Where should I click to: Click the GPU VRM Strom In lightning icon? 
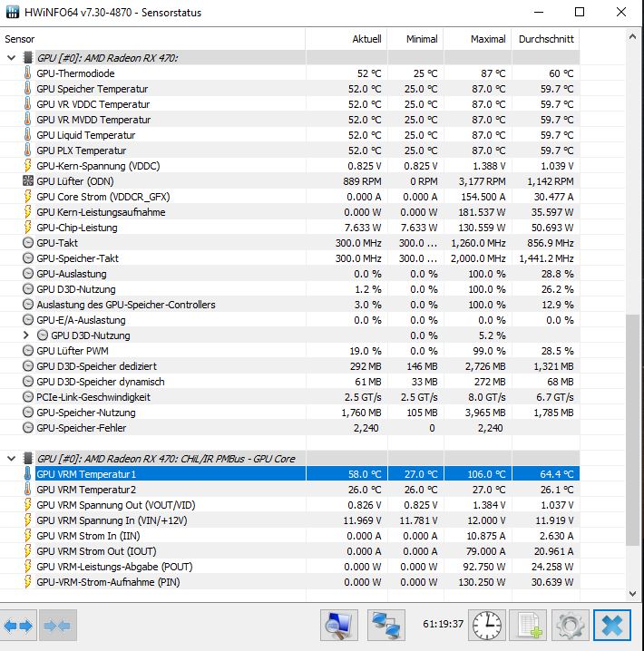click(x=27, y=536)
